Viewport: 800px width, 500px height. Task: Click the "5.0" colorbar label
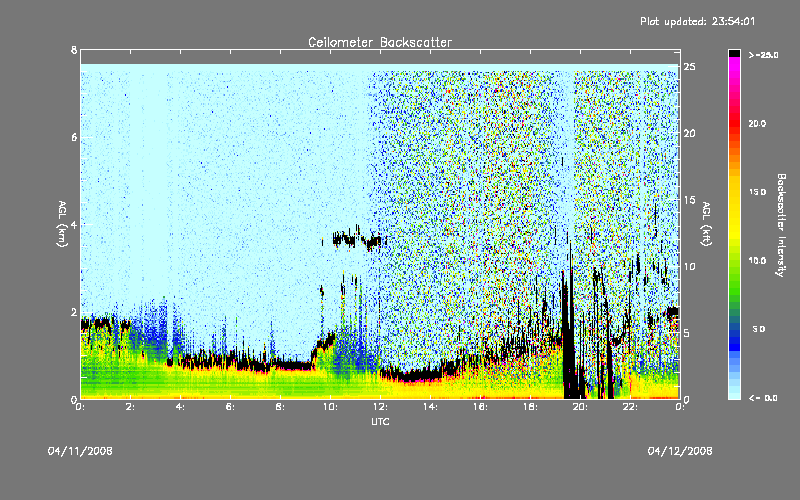pyautogui.click(x=759, y=329)
